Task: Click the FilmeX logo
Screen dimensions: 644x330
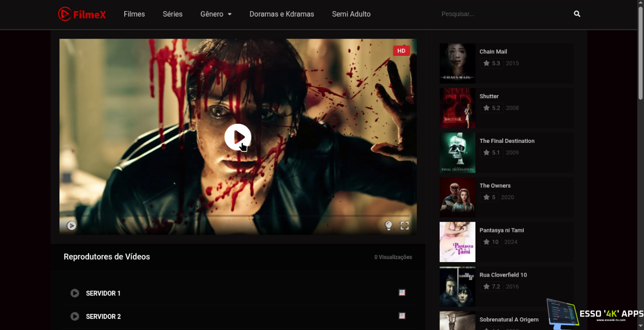Action: coord(82,14)
